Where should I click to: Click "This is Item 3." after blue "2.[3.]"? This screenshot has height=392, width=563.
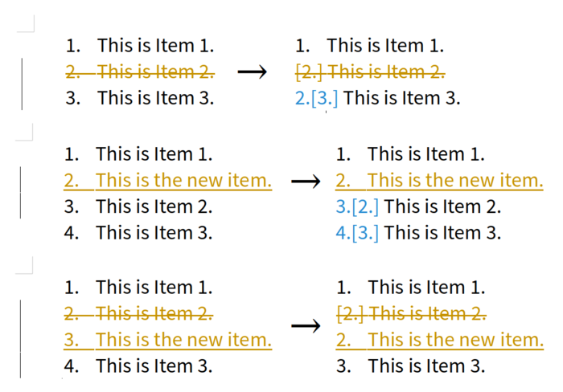(x=402, y=99)
